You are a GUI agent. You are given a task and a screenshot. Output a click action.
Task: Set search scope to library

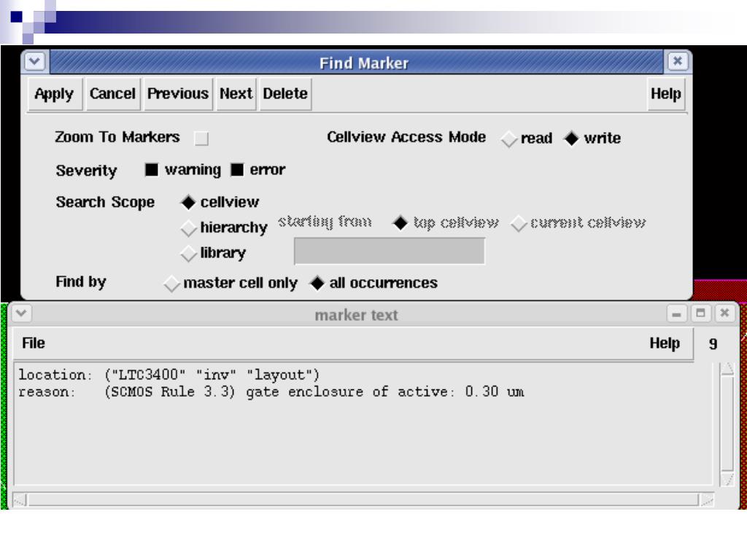[189, 253]
